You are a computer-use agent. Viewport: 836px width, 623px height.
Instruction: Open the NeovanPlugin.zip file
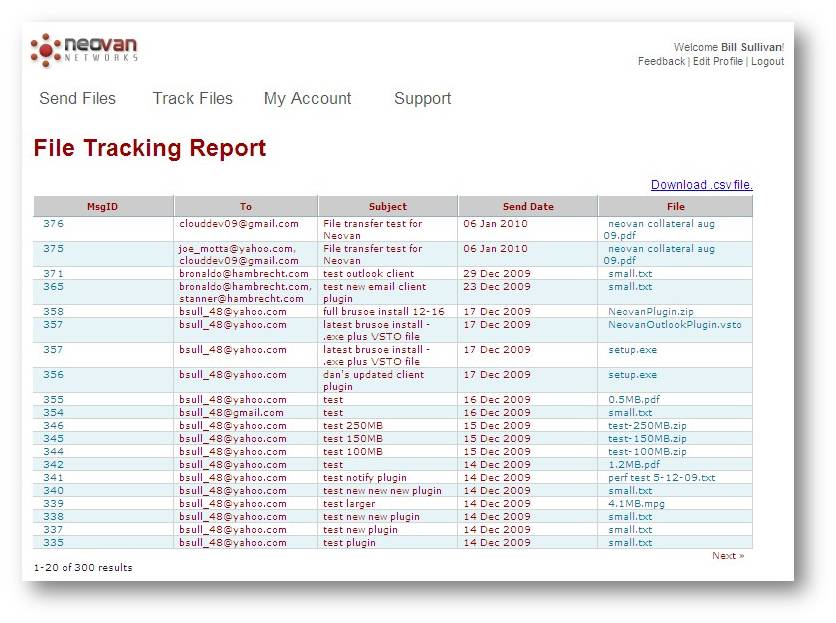point(650,312)
